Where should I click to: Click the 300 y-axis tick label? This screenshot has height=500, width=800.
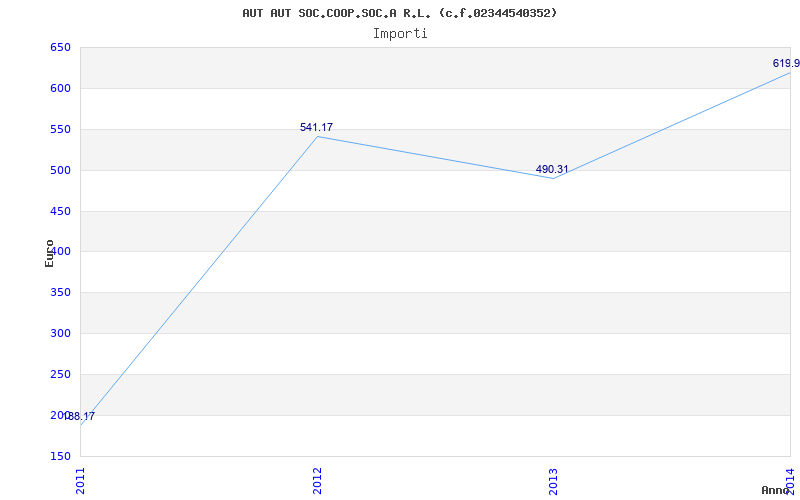(x=60, y=334)
